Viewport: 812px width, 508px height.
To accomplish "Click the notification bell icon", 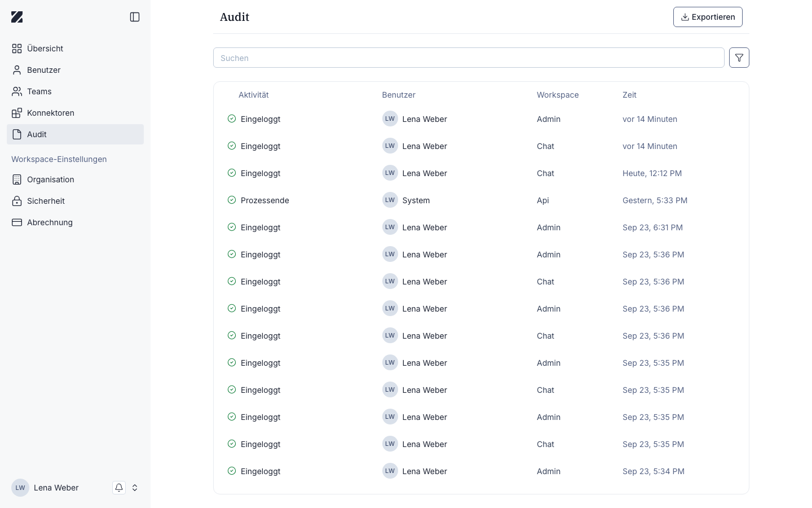I will (119, 488).
